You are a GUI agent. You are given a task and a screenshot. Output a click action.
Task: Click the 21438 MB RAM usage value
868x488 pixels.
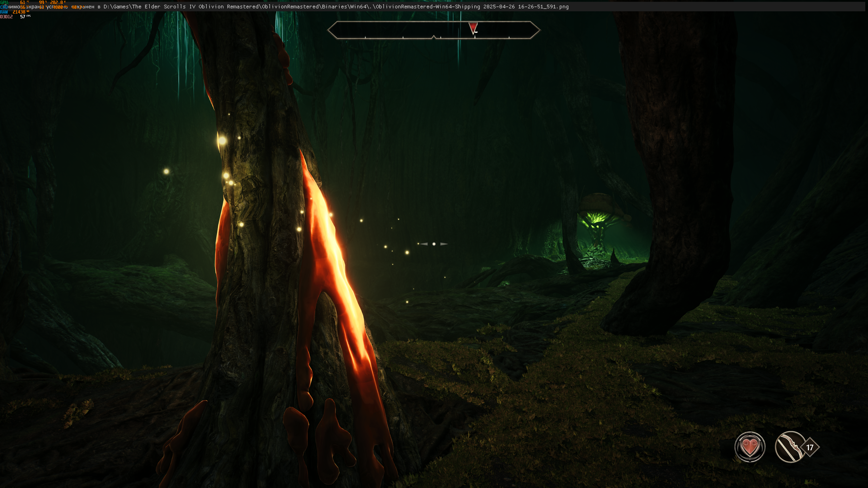coord(19,12)
